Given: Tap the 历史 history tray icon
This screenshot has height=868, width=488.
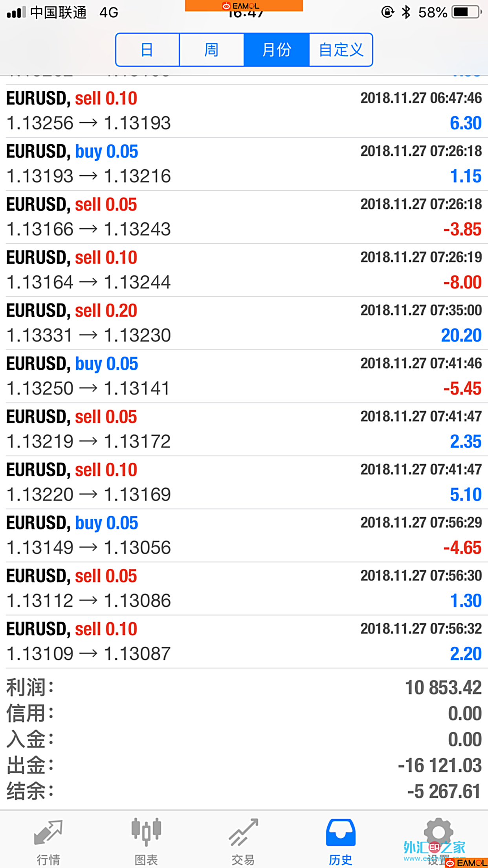Looking at the screenshot, I should [340, 833].
